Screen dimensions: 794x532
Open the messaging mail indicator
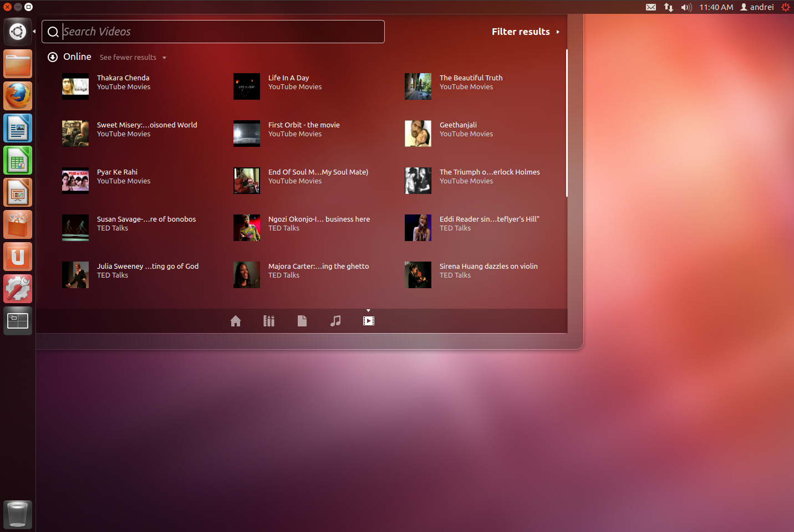(651, 7)
